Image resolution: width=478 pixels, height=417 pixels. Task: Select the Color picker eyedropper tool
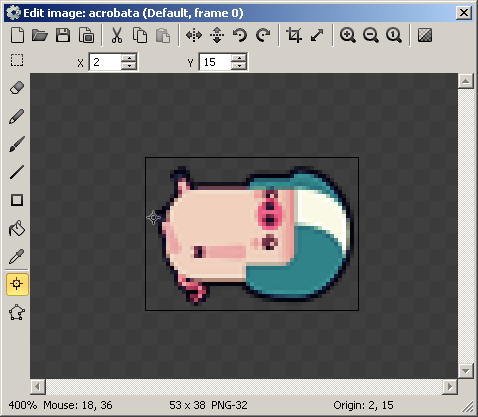point(17,256)
